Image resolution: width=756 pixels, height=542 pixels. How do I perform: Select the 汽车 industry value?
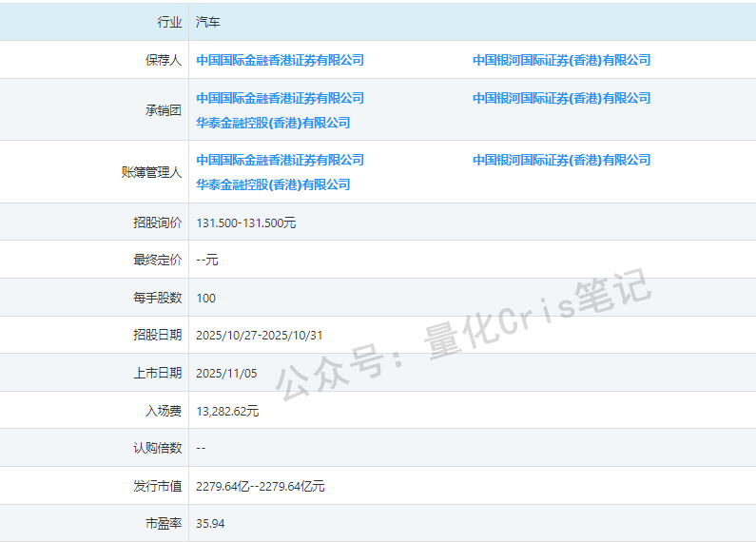pyautogui.click(x=208, y=22)
